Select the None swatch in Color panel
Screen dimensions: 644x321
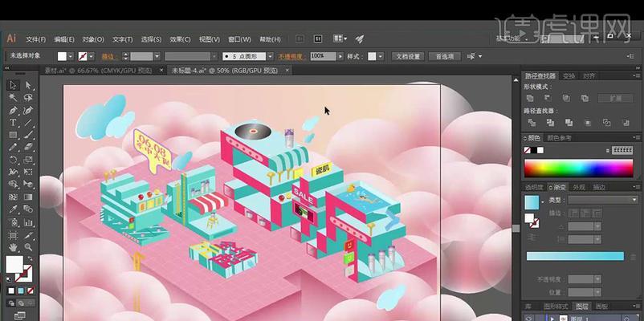tap(527, 150)
